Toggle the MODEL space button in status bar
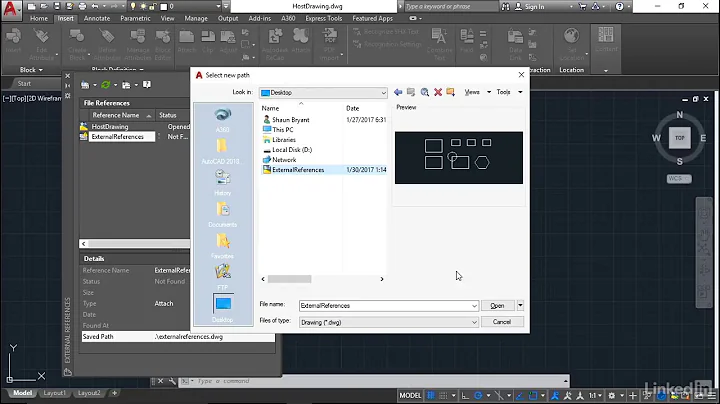 pos(410,394)
